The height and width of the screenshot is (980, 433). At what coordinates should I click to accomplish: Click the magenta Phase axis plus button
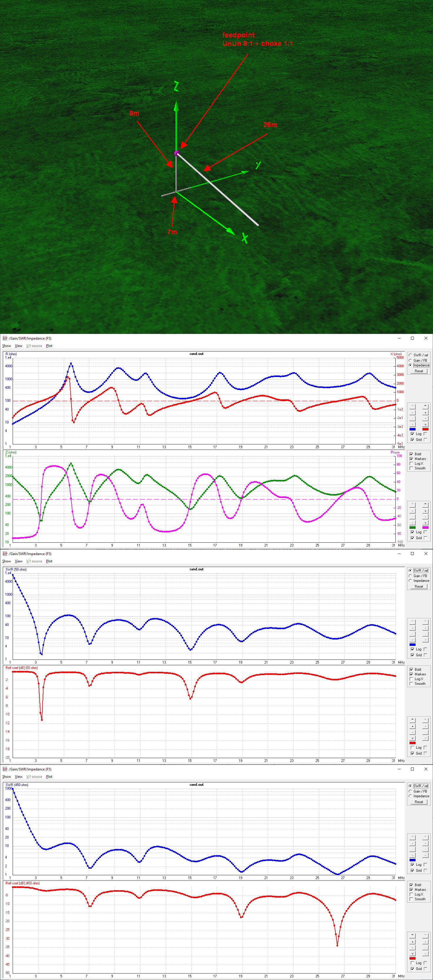(x=425, y=511)
